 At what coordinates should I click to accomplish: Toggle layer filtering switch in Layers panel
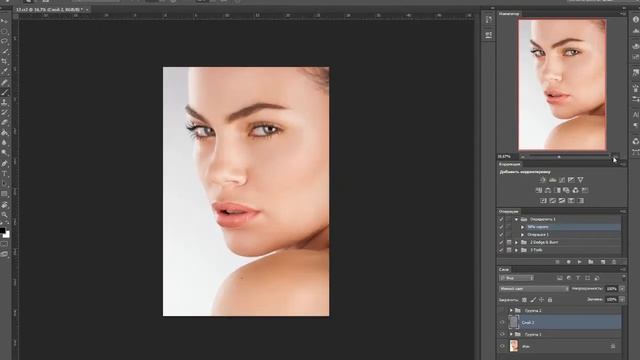point(624,278)
